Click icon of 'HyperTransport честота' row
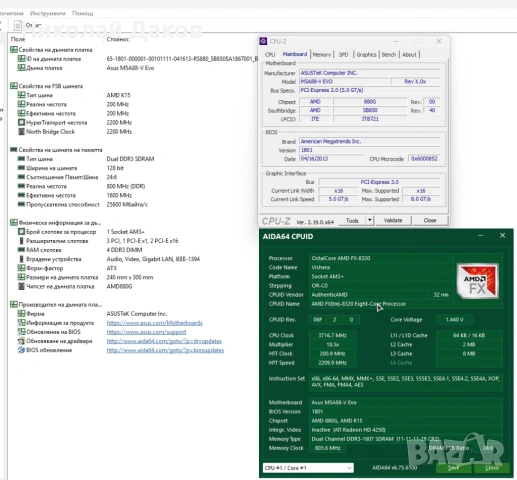This screenshot has height=480, width=517. [21, 122]
